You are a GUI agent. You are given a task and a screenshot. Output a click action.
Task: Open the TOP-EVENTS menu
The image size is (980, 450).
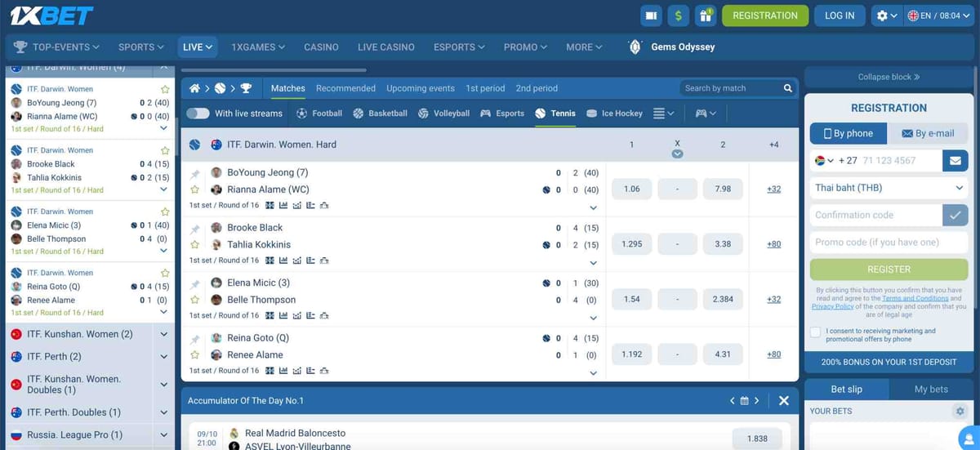point(57,47)
